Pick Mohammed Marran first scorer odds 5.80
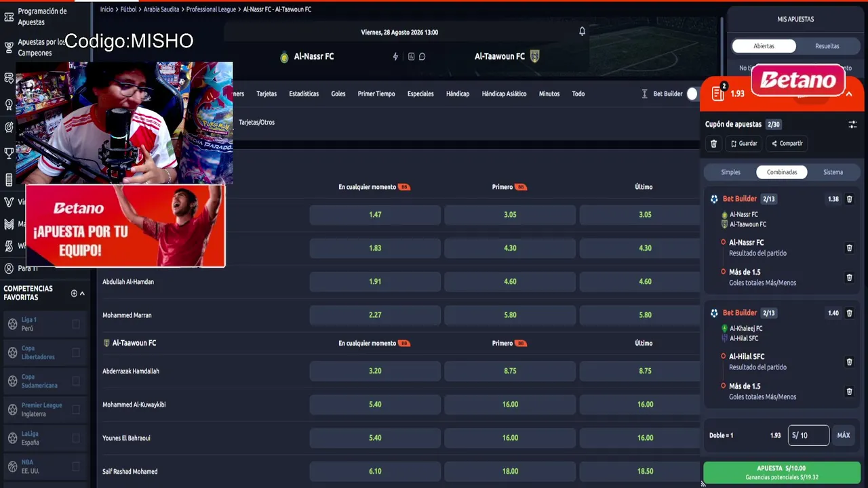 click(510, 315)
